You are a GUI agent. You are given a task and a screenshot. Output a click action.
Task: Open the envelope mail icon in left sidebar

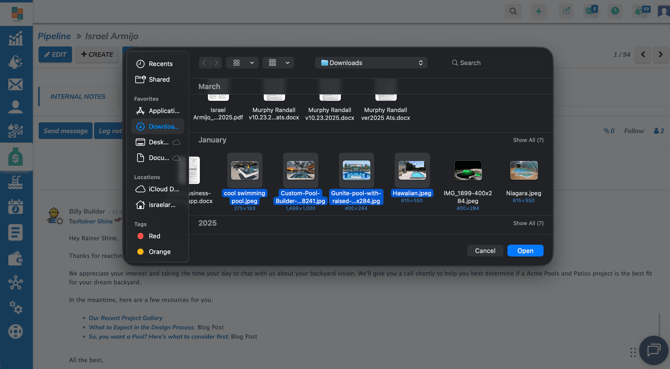pyautogui.click(x=15, y=84)
